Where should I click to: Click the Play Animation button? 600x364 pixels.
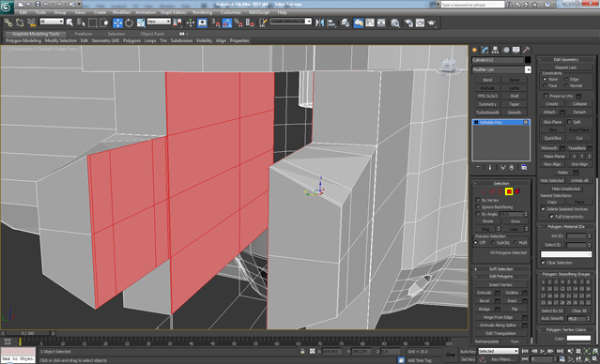[542, 351]
